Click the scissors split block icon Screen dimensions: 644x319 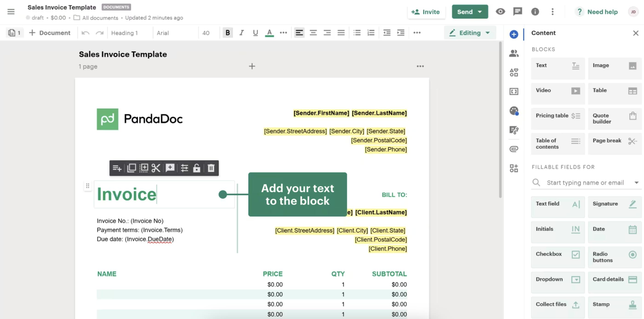tap(156, 168)
